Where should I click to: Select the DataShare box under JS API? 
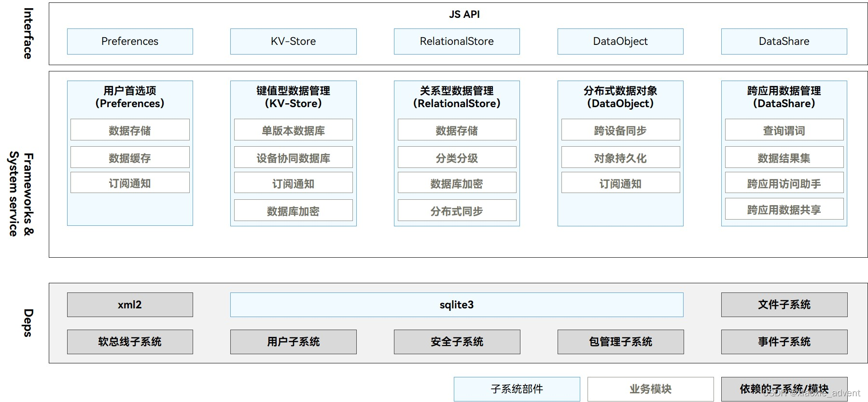(x=784, y=42)
